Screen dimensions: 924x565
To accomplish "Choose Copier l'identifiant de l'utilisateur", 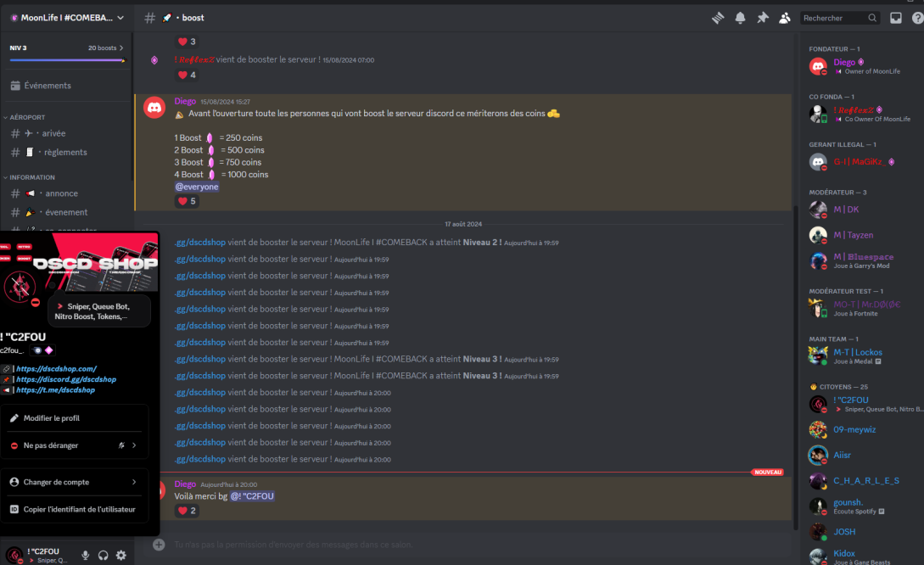I will 78,509.
